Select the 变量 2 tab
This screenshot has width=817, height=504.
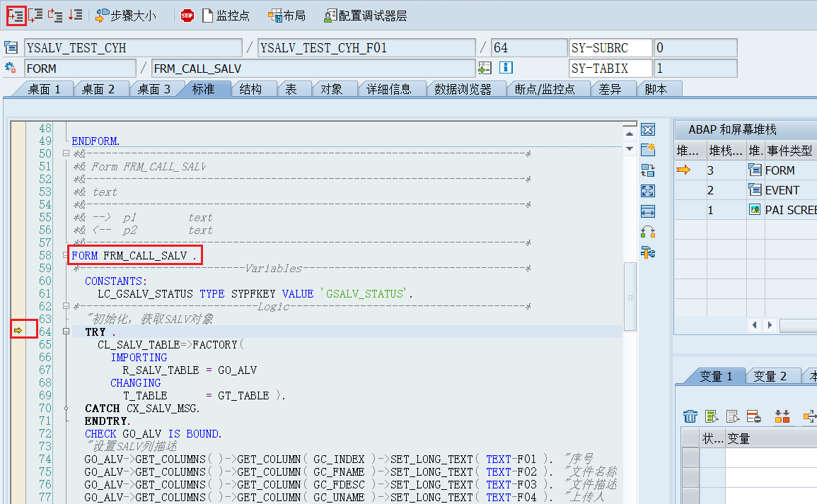[x=770, y=376]
